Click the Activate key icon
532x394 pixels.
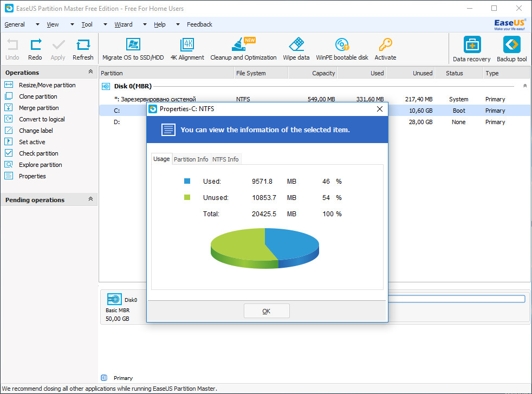pyautogui.click(x=385, y=44)
